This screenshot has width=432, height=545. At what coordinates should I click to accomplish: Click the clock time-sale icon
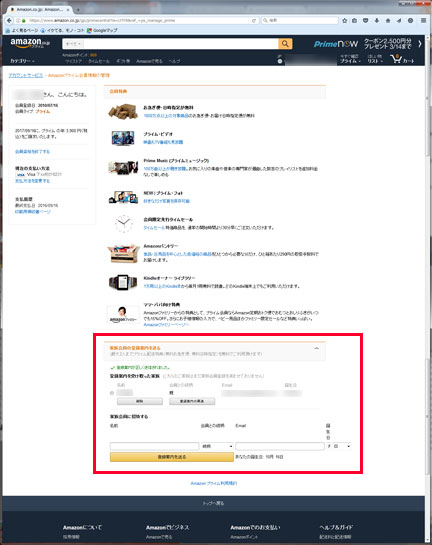[124, 224]
